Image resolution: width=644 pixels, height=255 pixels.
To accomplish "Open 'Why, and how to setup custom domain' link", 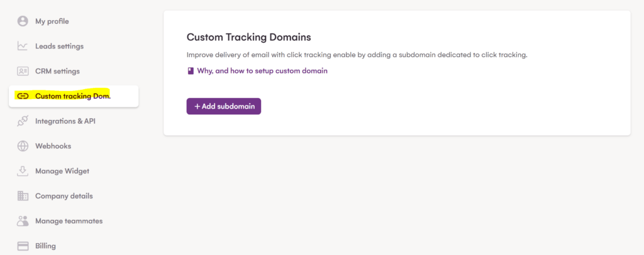I will [262, 71].
